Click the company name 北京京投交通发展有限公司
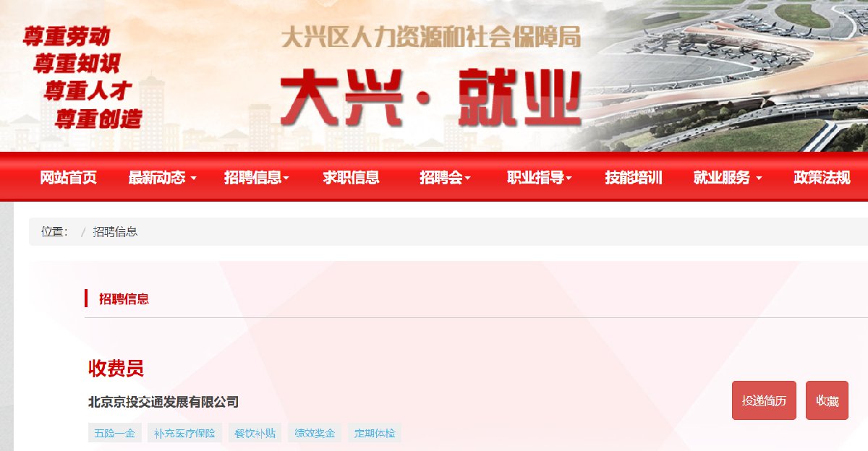Screen dimensions: 868x451 click(x=163, y=402)
